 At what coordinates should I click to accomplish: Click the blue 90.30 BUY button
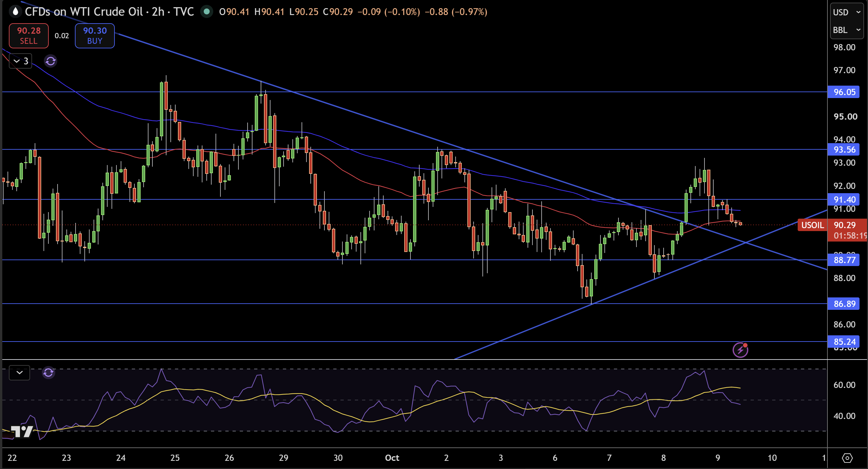[x=95, y=36]
